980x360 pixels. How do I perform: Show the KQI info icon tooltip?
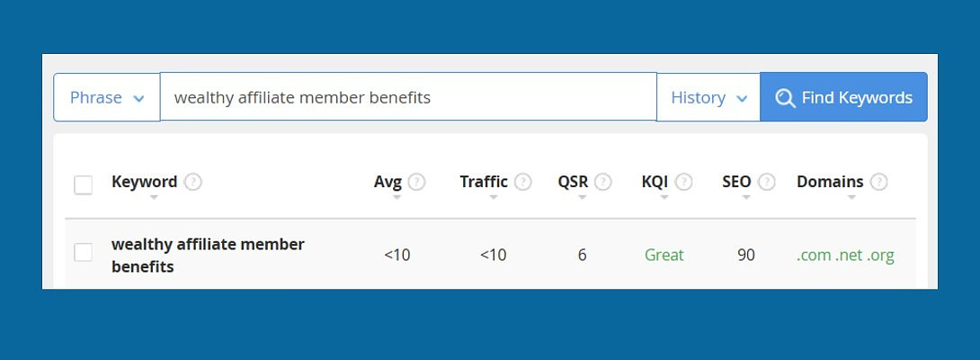tap(684, 182)
